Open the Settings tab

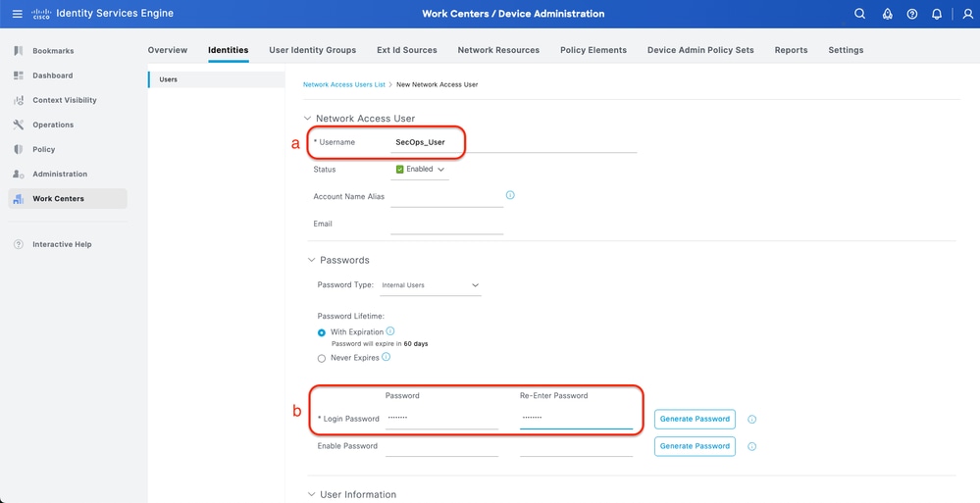pyautogui.click(x=846, y=50)
